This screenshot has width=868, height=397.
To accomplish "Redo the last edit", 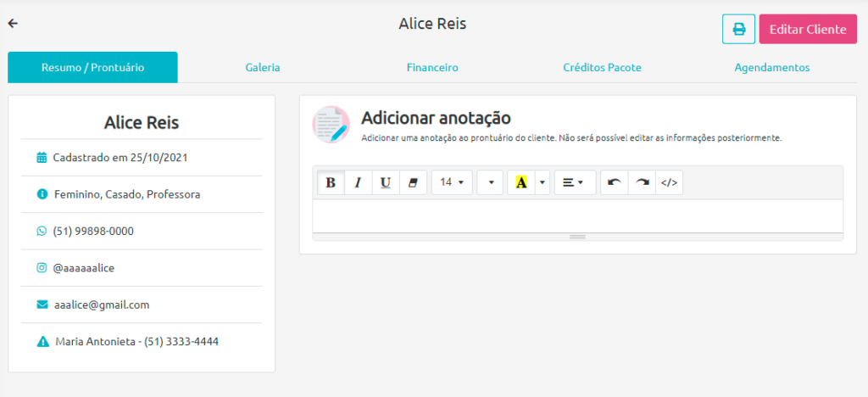I will pyautogui.click(x=643, y=182).
